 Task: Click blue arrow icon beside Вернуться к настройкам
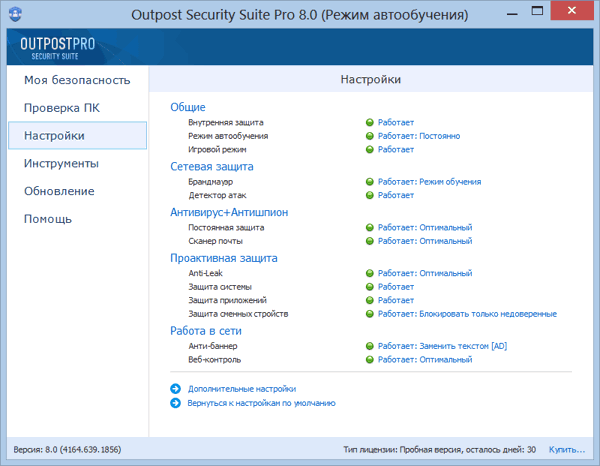tap(177, 403)
